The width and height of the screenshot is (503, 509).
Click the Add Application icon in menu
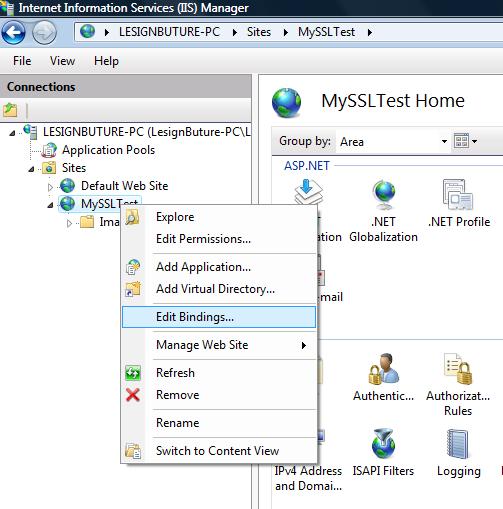(133, 267)
